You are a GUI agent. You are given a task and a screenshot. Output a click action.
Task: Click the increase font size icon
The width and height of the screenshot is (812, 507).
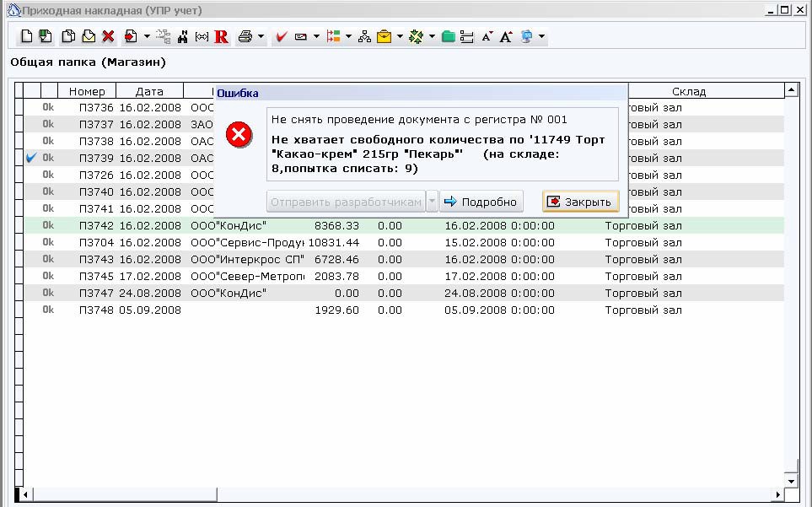pos(506,36)
